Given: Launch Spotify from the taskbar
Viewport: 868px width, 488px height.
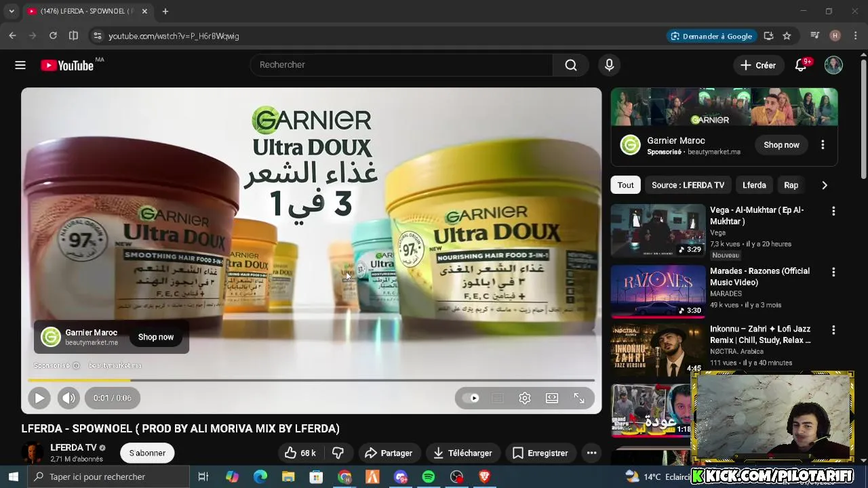Looking at the screenshot, I should (429, 476).
